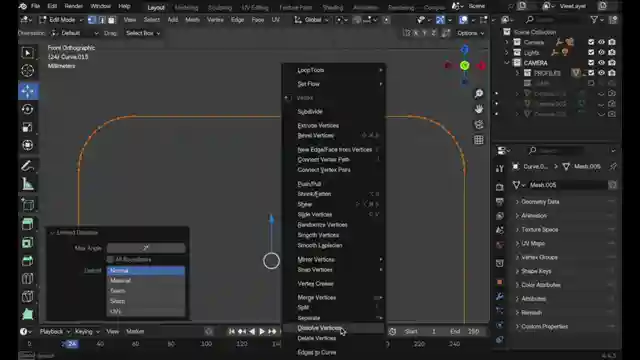Open the Edit Mode dropdown
The height and width of the screenshot is (360, 640).
[x=61, y=20]
